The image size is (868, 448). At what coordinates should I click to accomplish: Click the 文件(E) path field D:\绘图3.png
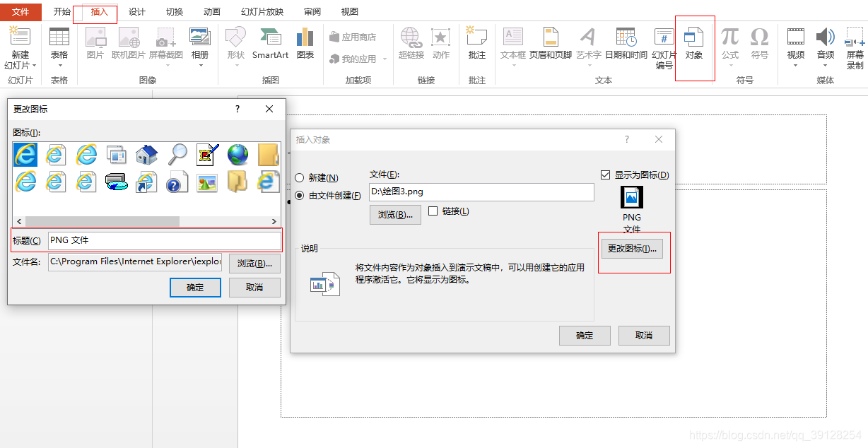pyautogui.click(x=481, y=191)
